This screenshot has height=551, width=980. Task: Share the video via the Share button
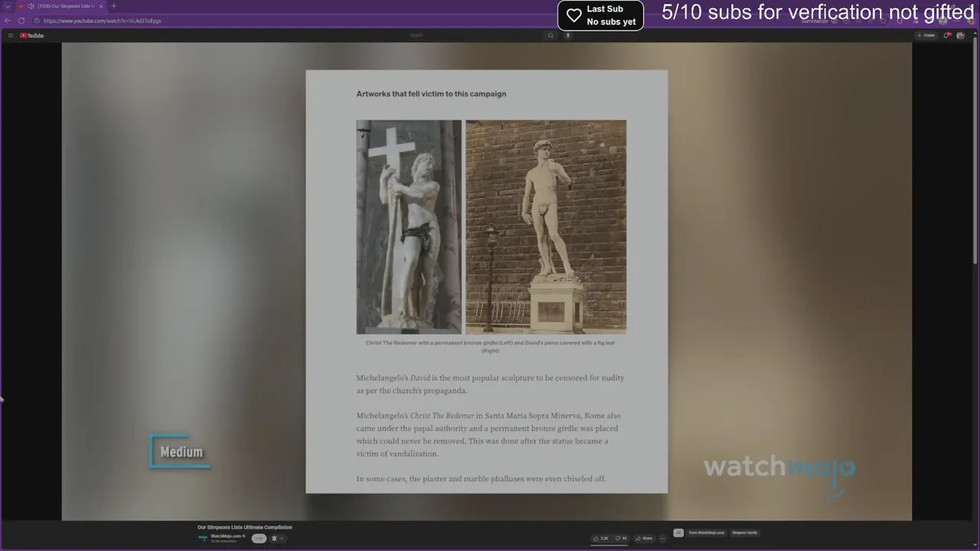644,538
